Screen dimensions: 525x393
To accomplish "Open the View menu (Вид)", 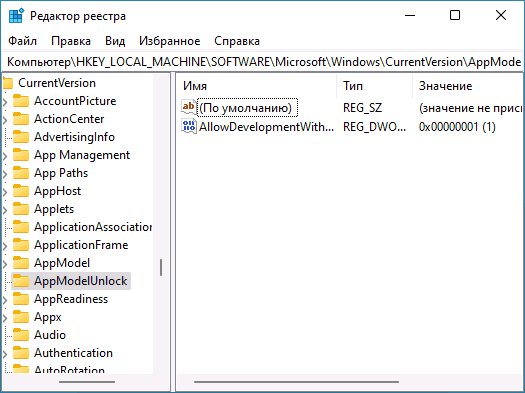I will (115, 41).
